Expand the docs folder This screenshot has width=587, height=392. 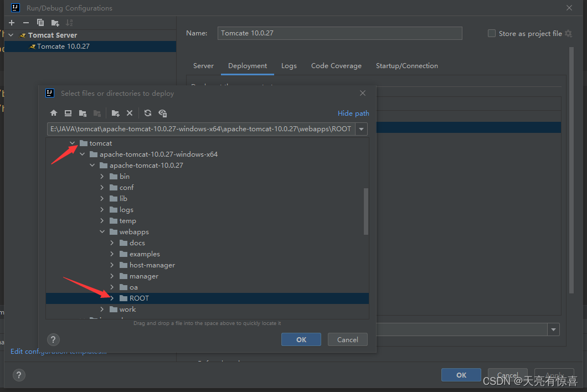click(x=112, y=243)
